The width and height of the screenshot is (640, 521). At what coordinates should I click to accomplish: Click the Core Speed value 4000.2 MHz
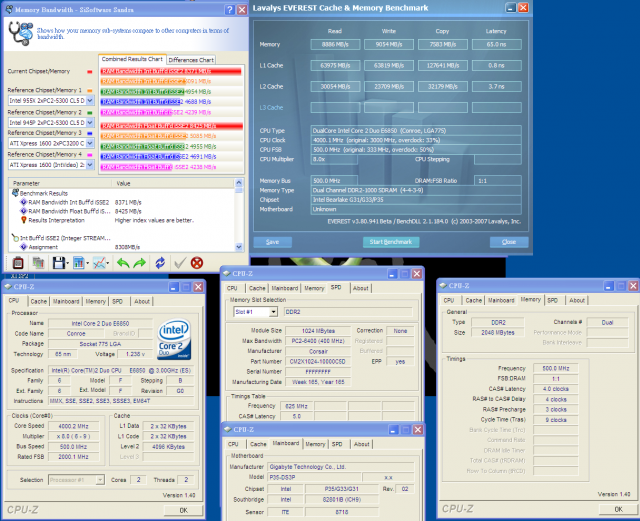73,426
